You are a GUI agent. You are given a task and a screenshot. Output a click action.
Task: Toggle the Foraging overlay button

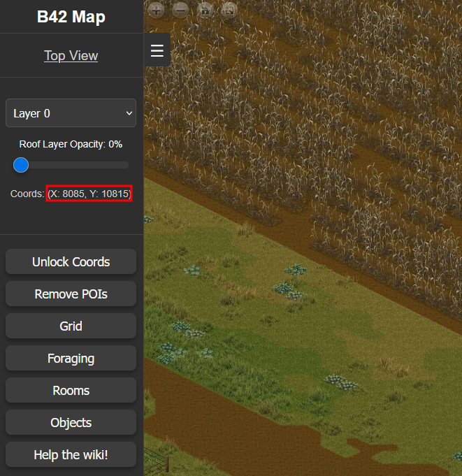71,358
